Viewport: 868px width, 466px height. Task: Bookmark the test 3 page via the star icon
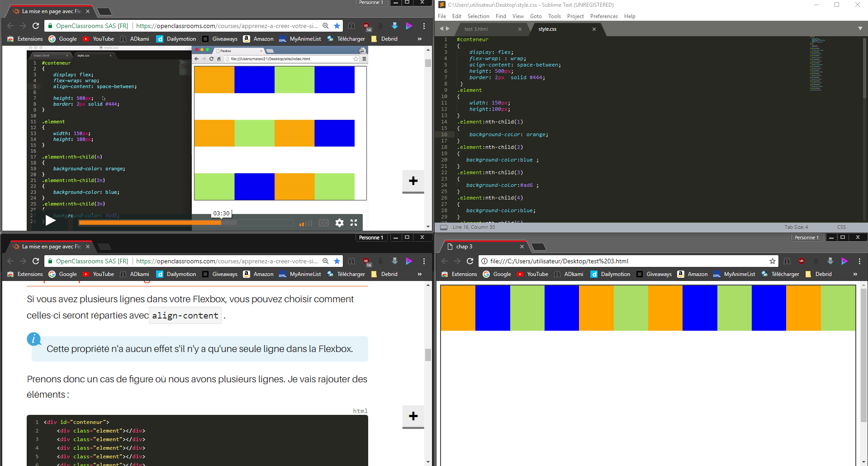pyautogui.click(x=773, y=261)
